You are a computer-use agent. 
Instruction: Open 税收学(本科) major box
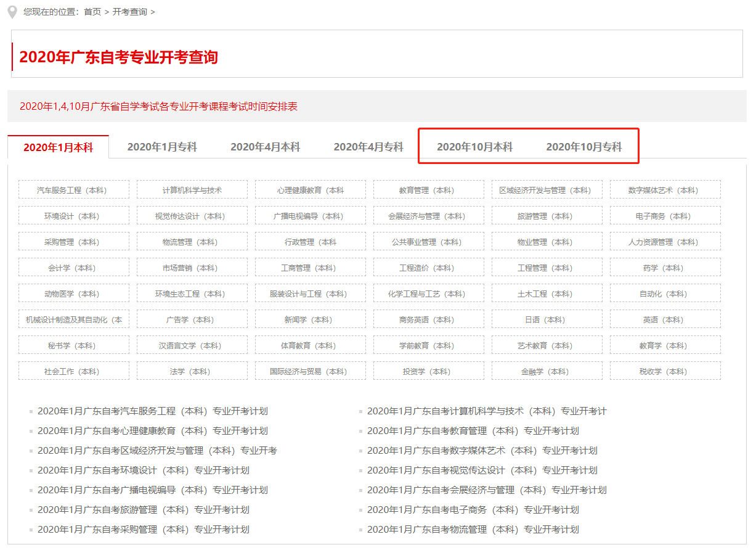point(665,371)
